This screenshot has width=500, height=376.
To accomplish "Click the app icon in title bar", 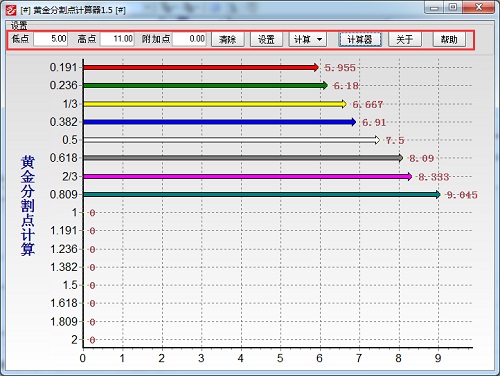I will coord(11,10).
